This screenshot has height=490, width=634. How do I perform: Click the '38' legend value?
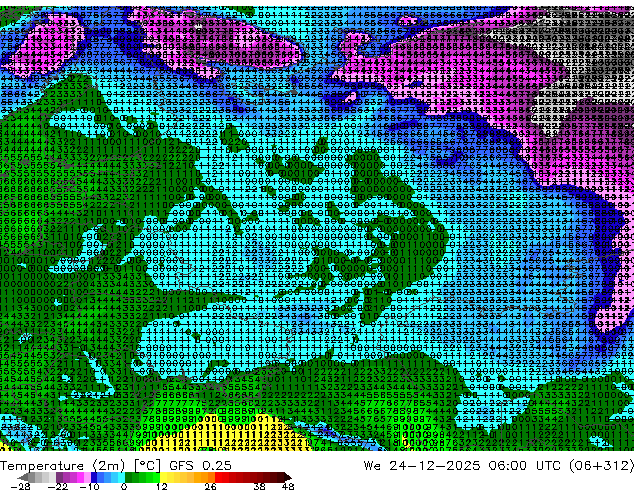260,486
